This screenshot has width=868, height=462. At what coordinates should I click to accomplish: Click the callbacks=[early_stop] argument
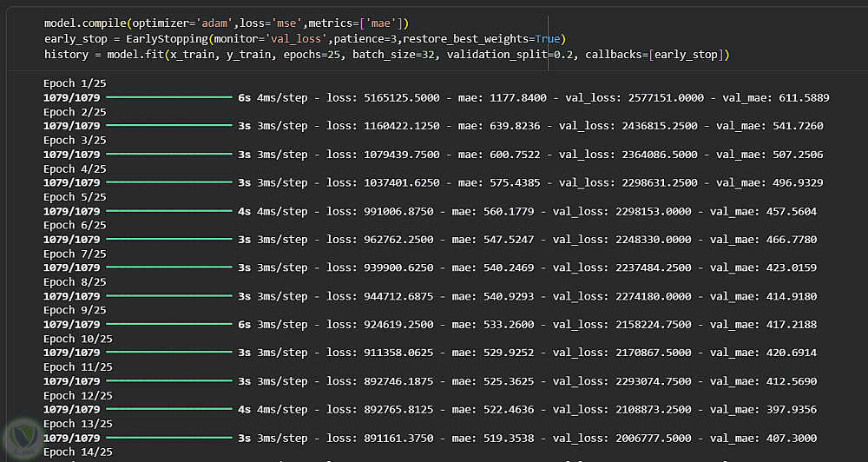tap(654, 55)
